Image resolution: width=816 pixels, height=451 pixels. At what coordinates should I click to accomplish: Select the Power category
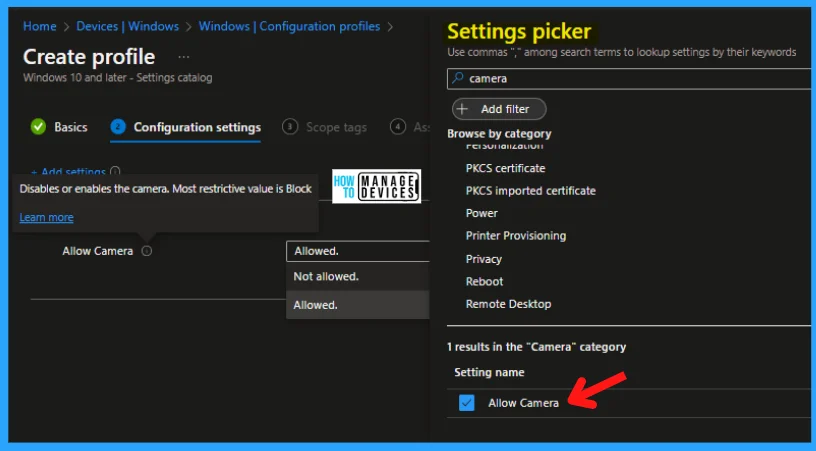(481, 213)
